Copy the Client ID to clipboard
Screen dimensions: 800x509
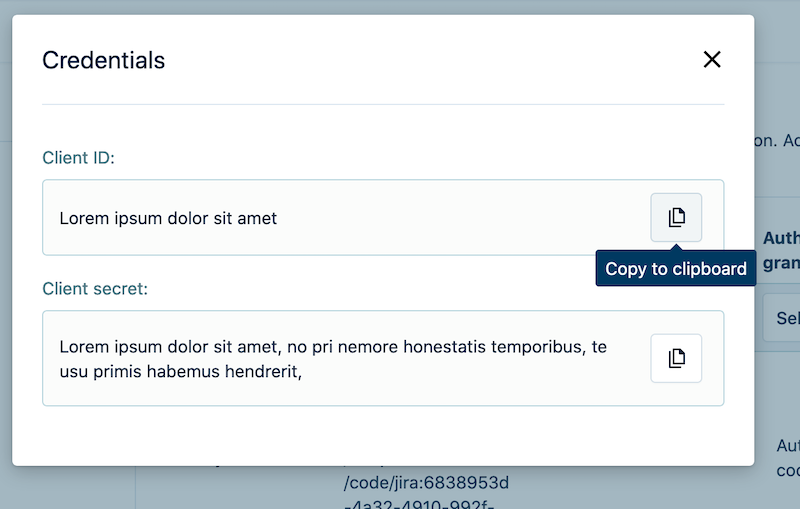coord(676,217)
